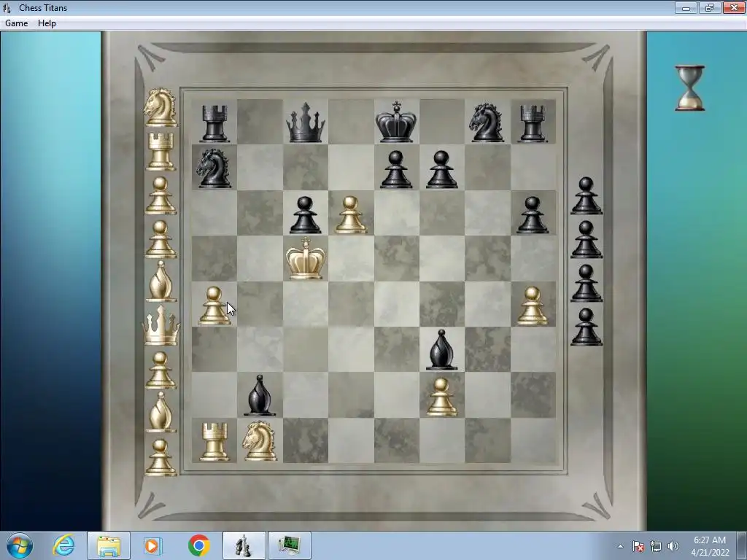Open the Help menu
This screenshot has height=560, width=747.
pos(47,23)
